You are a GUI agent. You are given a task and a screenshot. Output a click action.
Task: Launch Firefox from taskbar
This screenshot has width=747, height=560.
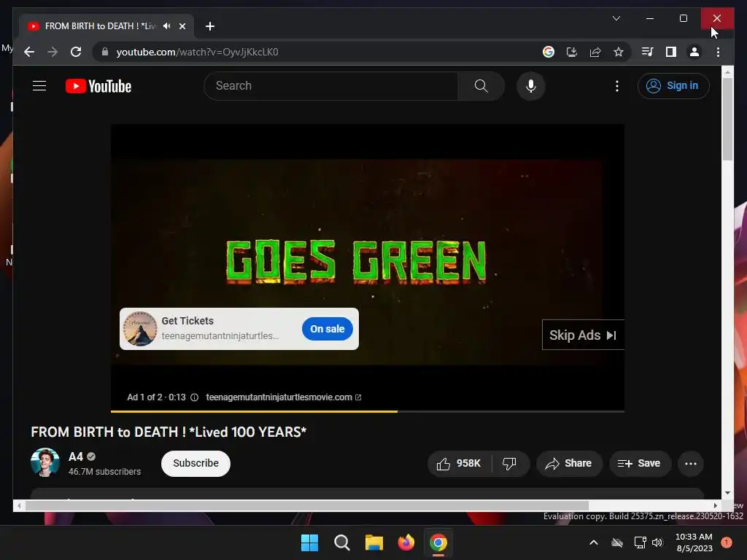tap(406, 542)
